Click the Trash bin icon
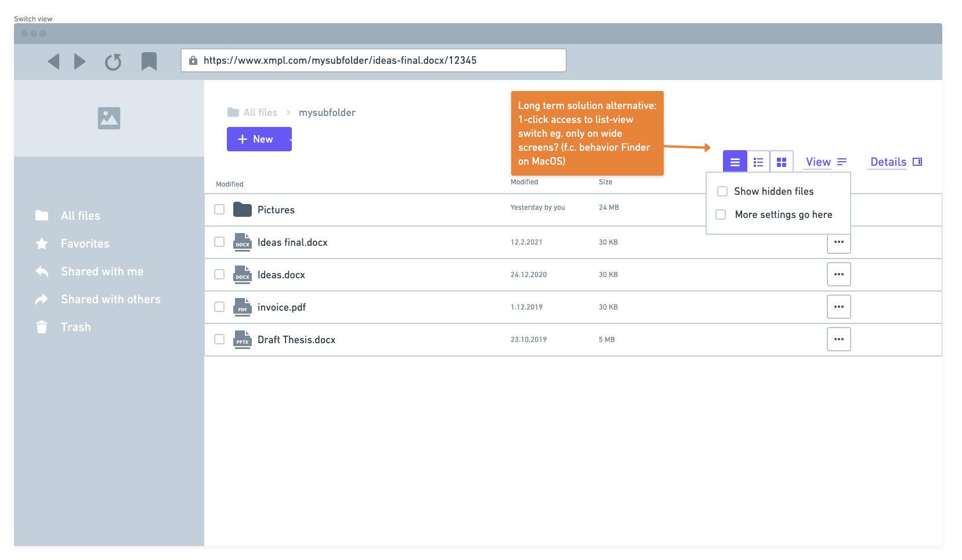 coord(42,327)
